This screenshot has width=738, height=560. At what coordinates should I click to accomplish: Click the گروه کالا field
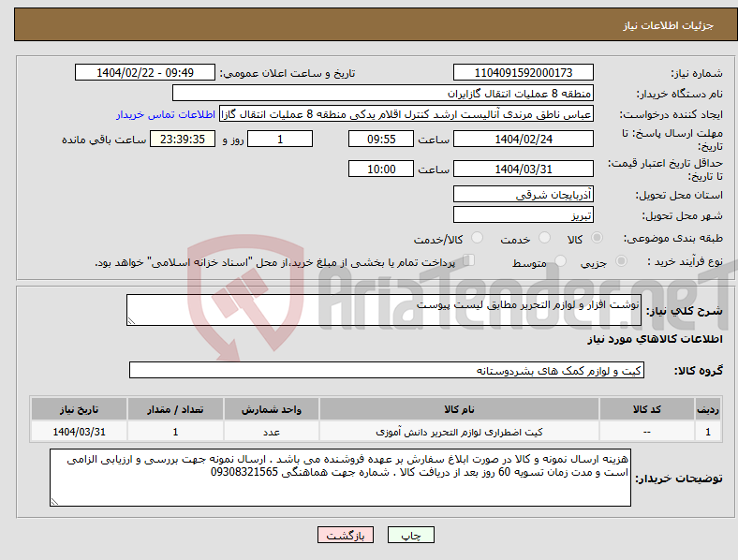pyautogui.click(x=387, y=370)
